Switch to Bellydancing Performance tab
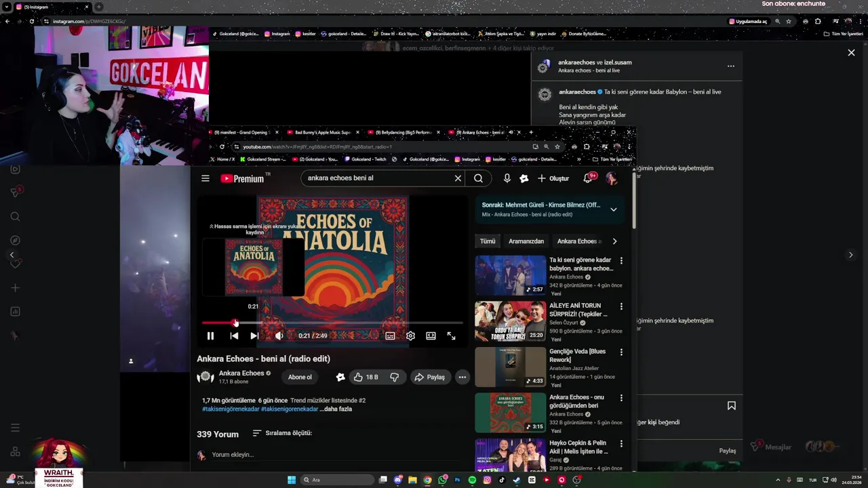The width and height of the screenshot is (868, 488). point(403,132)
